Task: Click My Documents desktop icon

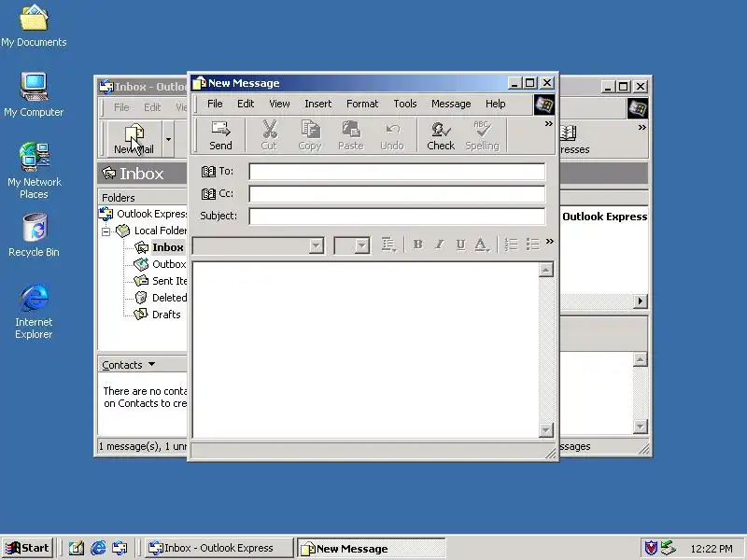Action: point(34,26)
